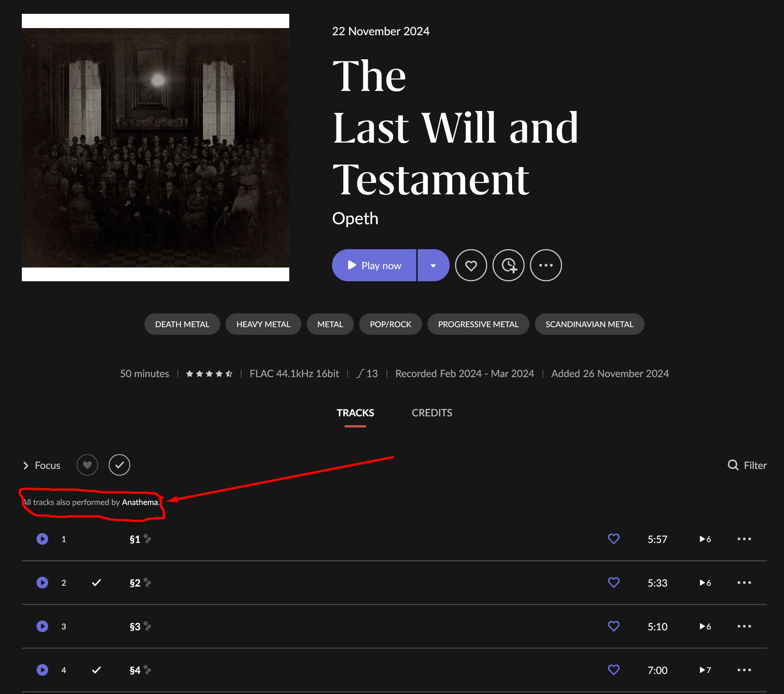Image resolution: width=784 pixels, height=694 pixels.
Task: Click the album's star rating
Action: 209,374
